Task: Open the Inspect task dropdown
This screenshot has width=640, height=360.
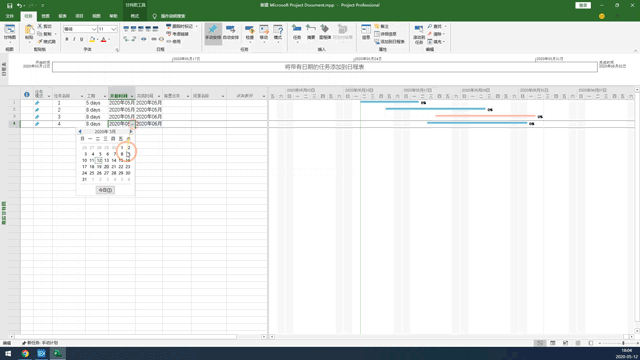Action: (249, 33)
